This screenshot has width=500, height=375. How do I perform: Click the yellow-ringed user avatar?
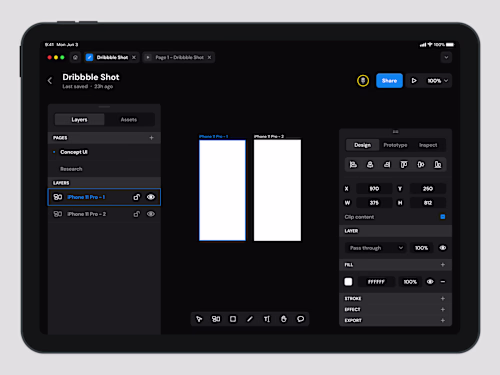[363, 81]
